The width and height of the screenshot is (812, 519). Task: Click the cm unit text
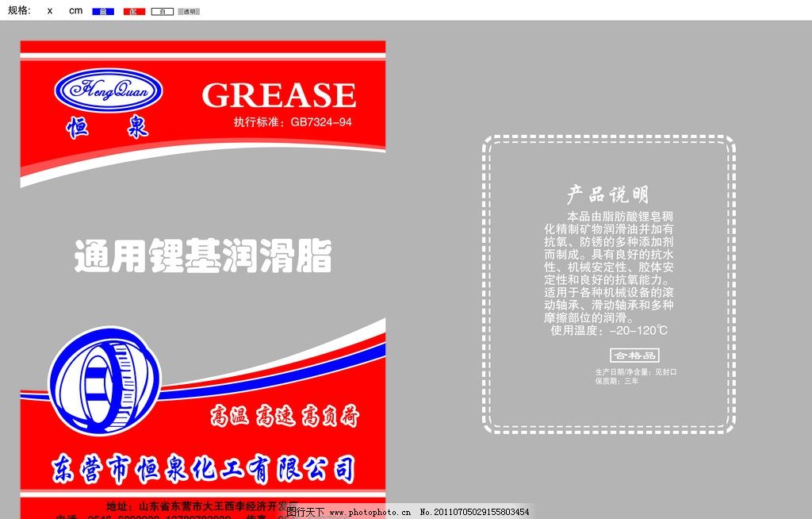75,10
